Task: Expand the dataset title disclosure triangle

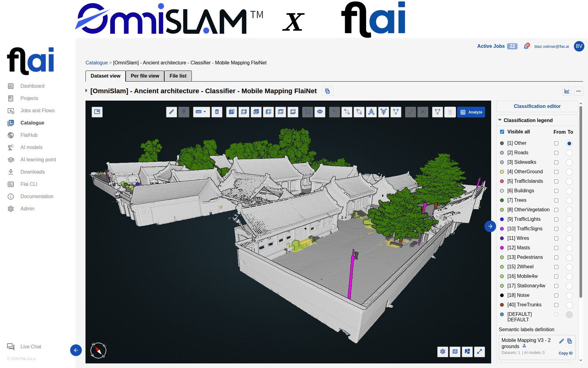Action: click(86, 91)
